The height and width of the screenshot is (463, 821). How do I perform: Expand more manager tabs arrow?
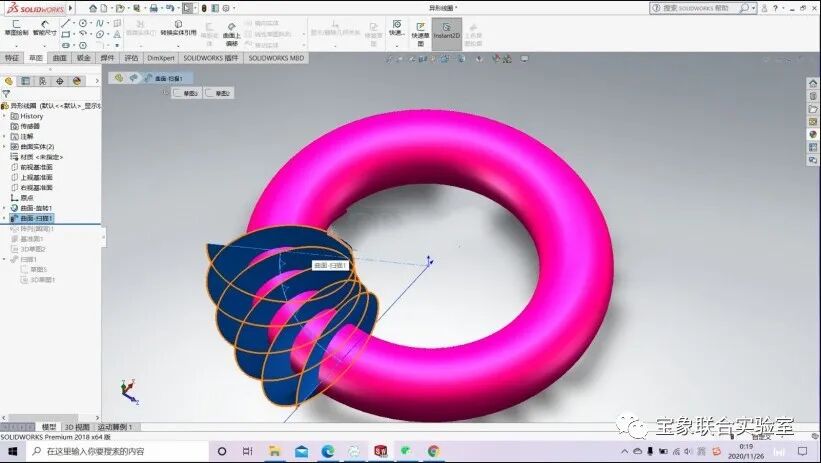point(97,81)
